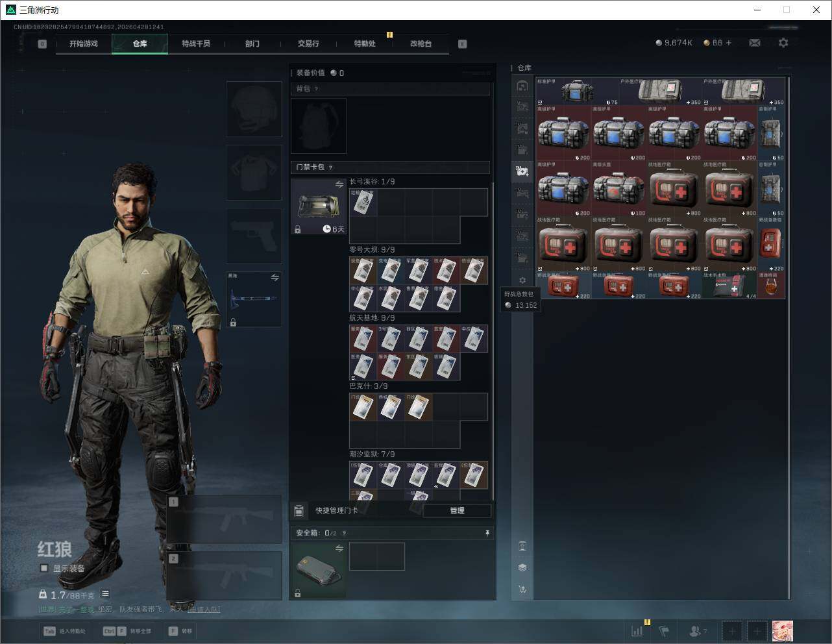Select the melee weapon slot
The width and height of the screenshot is (832, 644).
click(254, 299)
